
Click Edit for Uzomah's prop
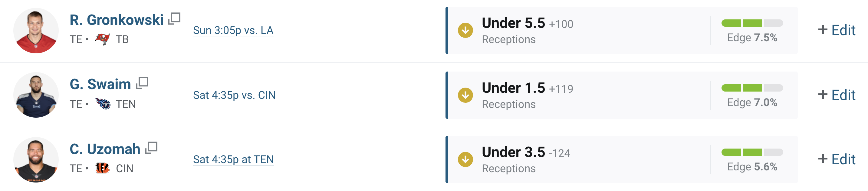(x=836, y=159)
